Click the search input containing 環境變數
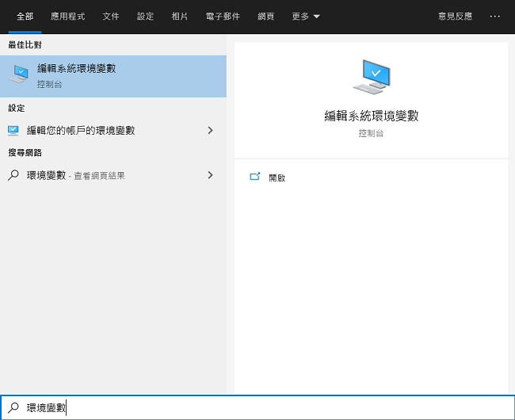The image size is (515, 420). click(257, 407)
